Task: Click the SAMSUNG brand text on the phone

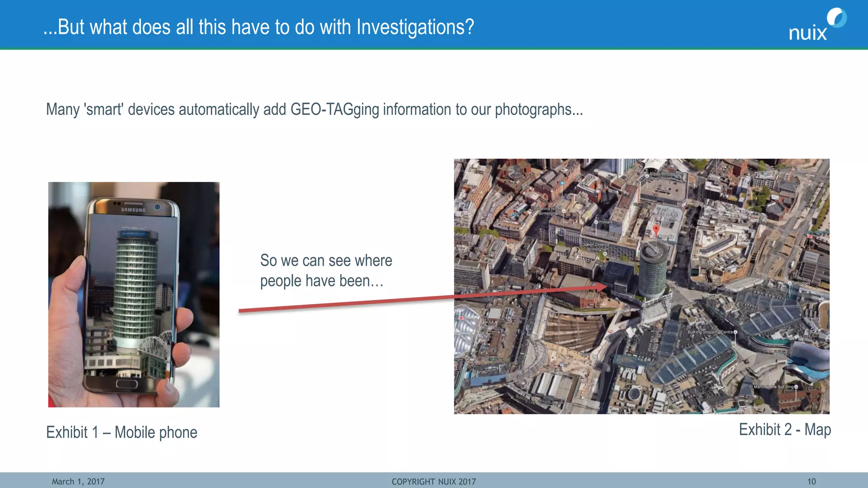Action: pyautogui.click(x=133, y=210)
